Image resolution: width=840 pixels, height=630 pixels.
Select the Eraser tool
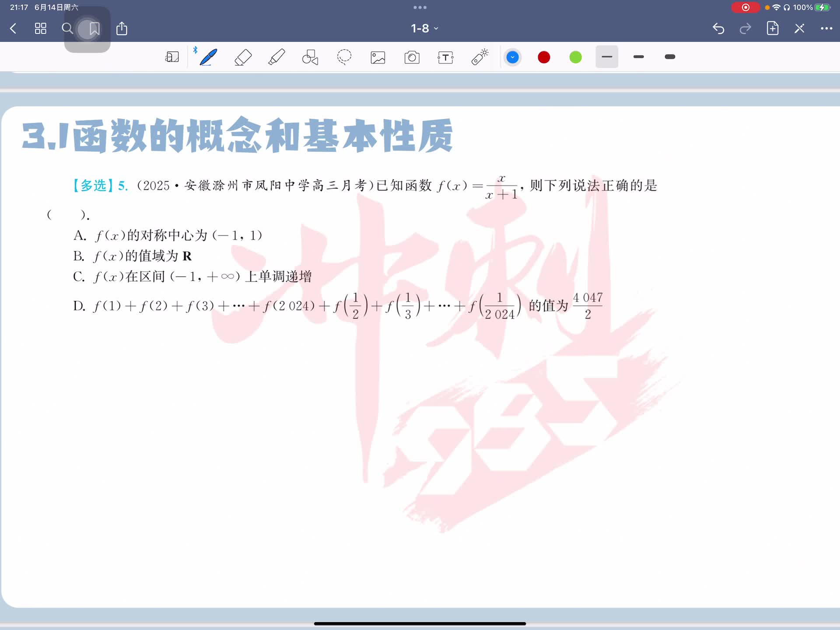point(243,57)
